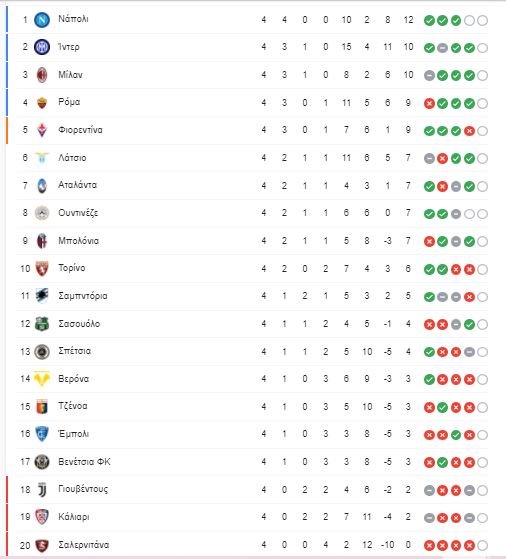This screenshot has width=506, height=559.
Task: Click the Inter club logo
Action: click(x=42, y=47)
